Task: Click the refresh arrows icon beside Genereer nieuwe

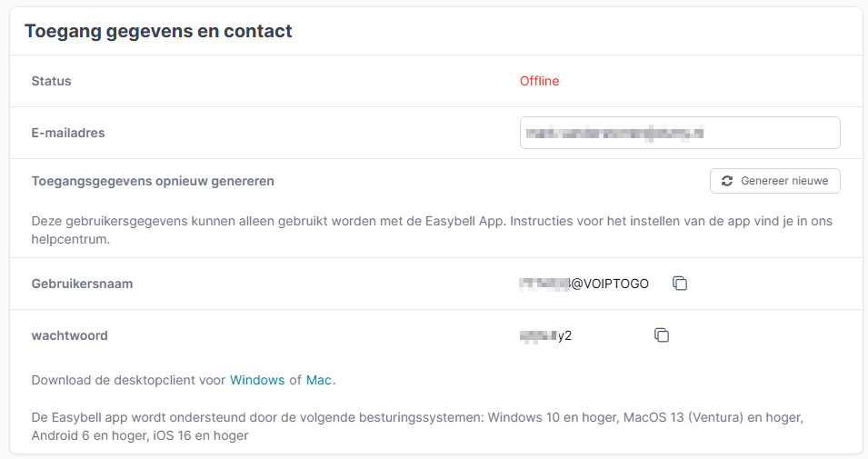Action: (x=727, y=181)
